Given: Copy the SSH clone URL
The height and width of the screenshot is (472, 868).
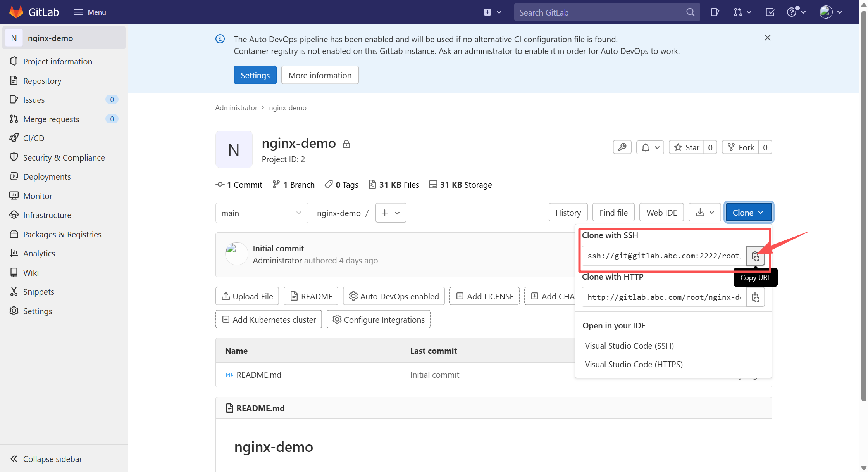Looking at the screenshot, I should pos(756,256).
